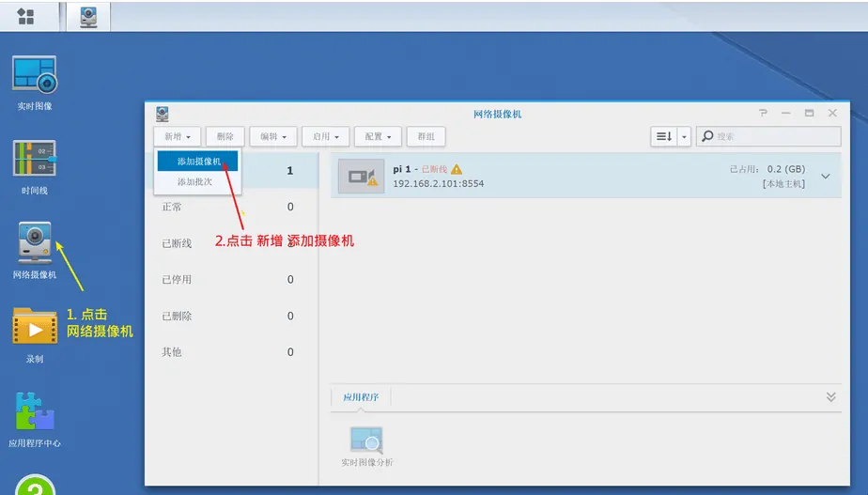Open the 实时图像 desktop icon
Image resolution: width=868 pixels, height=495 pixels.
coord(35,75)
